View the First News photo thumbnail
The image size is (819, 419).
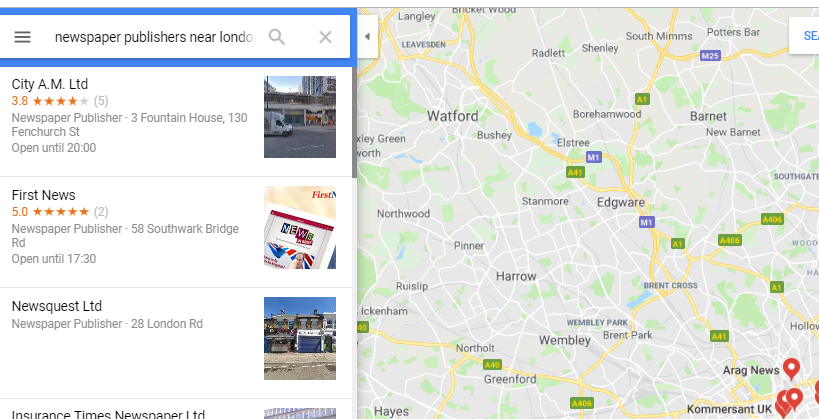pos(300,227)
